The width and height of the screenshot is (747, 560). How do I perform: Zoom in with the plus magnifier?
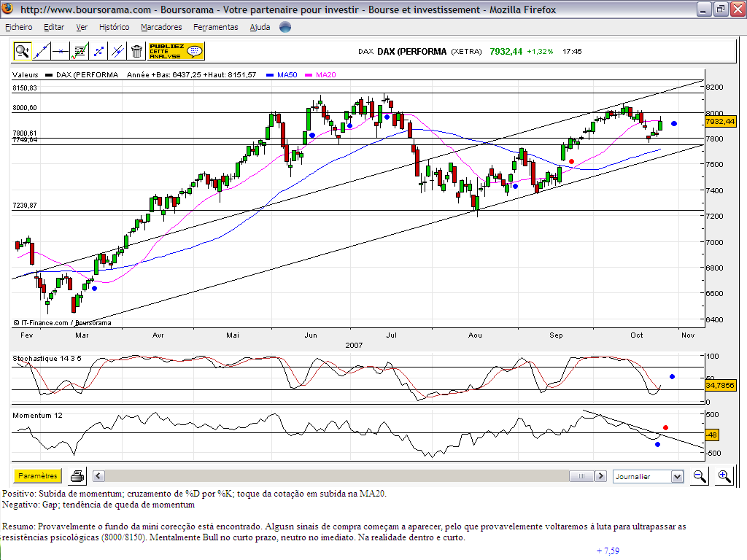click(x=724, y=475)
